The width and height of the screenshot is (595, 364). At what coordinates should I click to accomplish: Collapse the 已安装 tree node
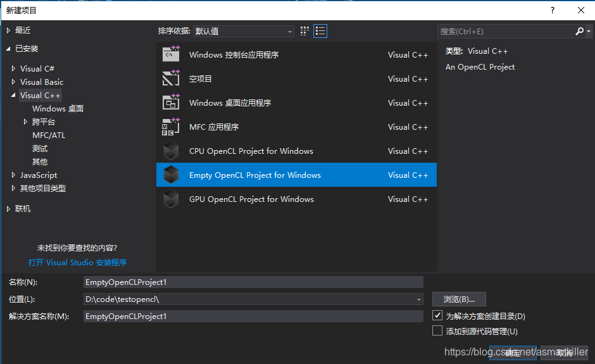(8, 49)
